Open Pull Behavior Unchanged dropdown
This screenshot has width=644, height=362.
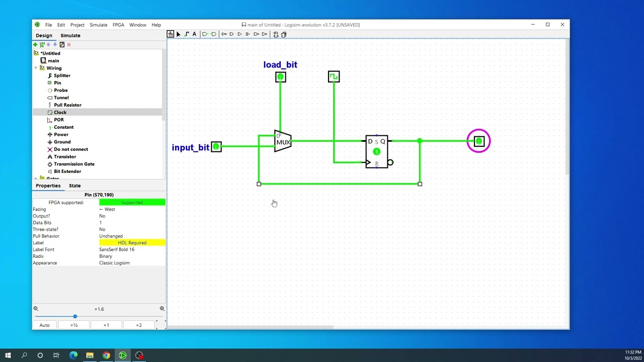(132, 236)
